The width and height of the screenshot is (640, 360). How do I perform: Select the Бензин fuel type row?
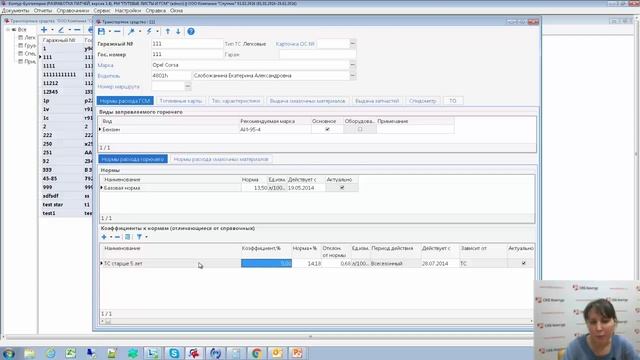point(276,129)
